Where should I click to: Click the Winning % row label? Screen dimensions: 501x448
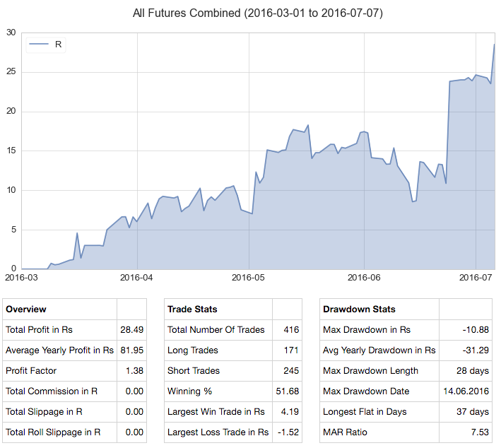click(x=189, y=391)
